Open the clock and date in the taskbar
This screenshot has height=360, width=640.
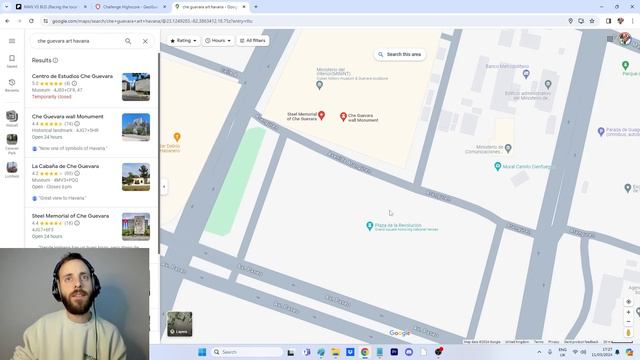point(602,352)
